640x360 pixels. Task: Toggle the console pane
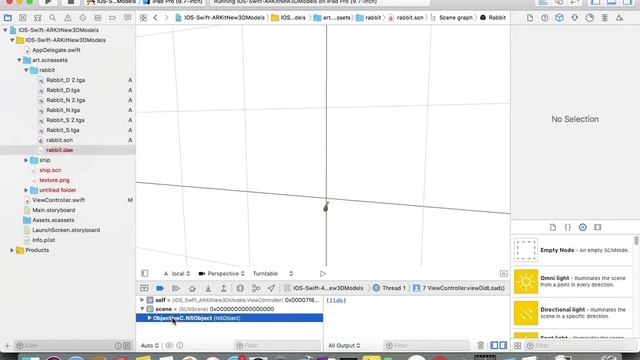(x=503, y=346)
